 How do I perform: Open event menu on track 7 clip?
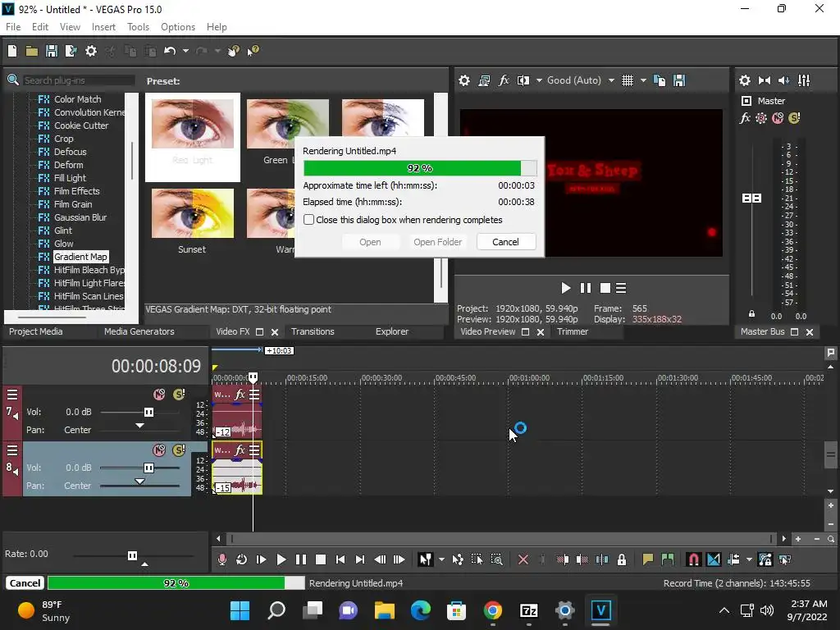click(x=254, y=395)
